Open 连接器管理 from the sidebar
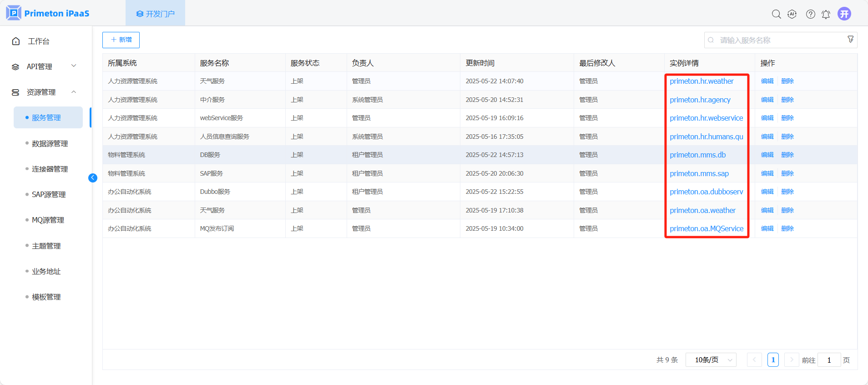 (50, 169)
